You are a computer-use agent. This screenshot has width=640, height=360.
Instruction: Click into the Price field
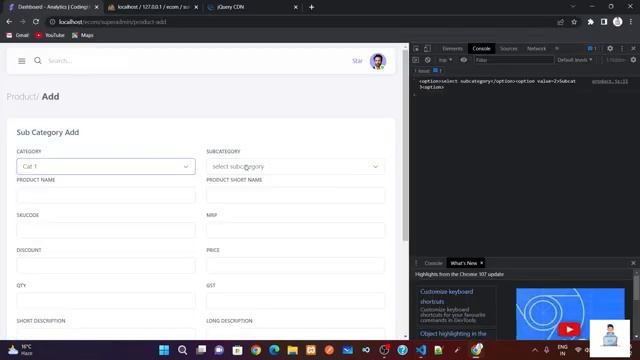click(296, 266)
